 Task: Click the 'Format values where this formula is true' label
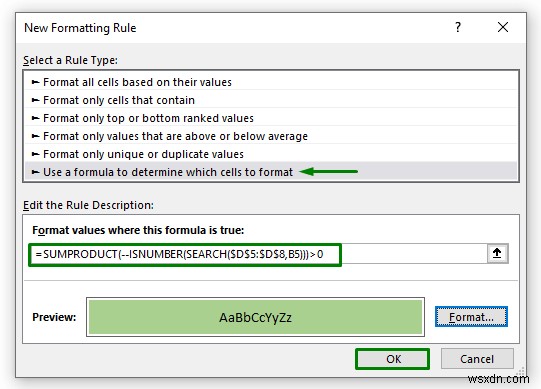tap(138, 230)
